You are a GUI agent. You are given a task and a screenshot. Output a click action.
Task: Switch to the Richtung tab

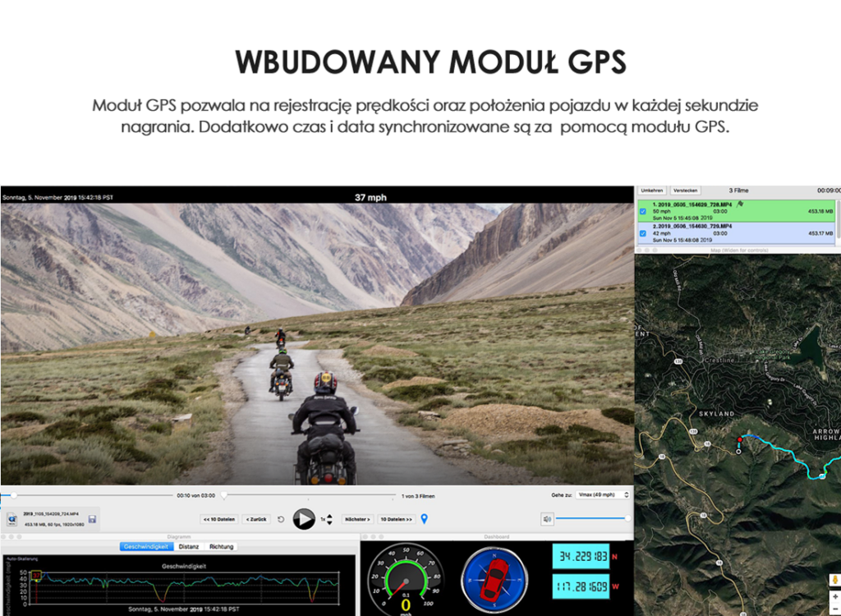click(x=221, y=546)
